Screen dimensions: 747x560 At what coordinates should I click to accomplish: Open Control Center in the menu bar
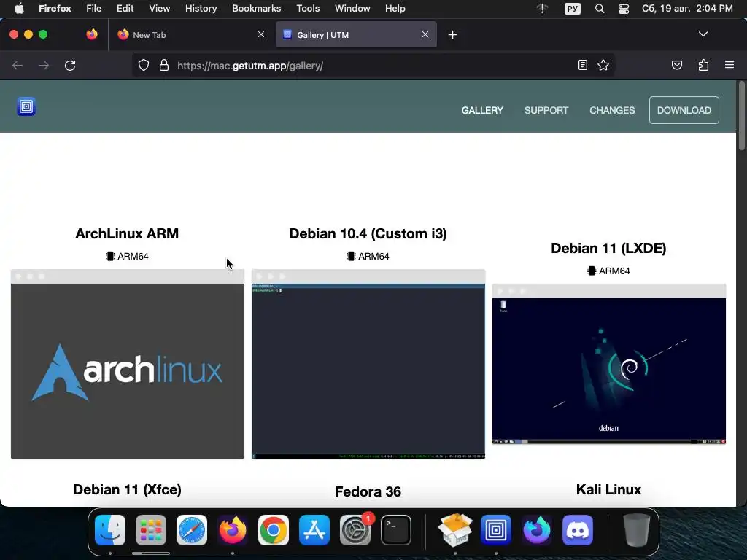(x=624, y=9)
